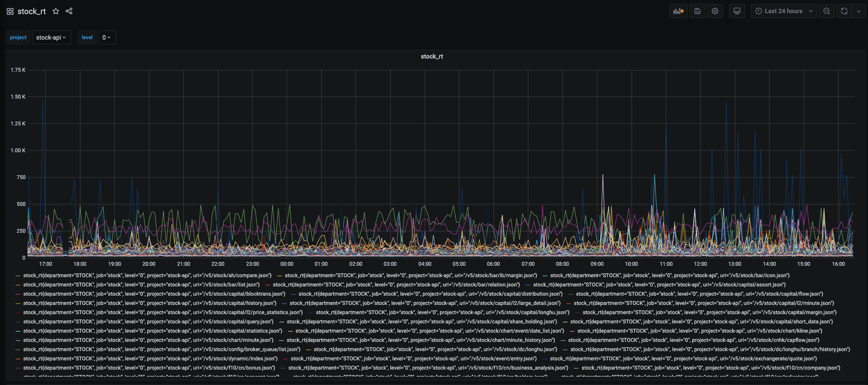Image resolution: width=868 pixels, height=385 pixels.
Task: Select capital/short_data.json legend entry
Action: 701,322
